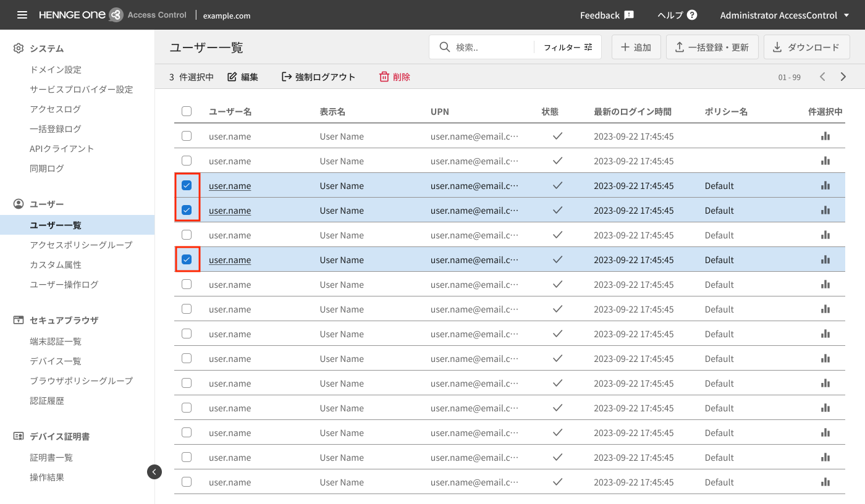This screenshot has width=865, height=504.
Task: Sort by the 最新のログイン時間 column header
Action: (x=633, y=112)
